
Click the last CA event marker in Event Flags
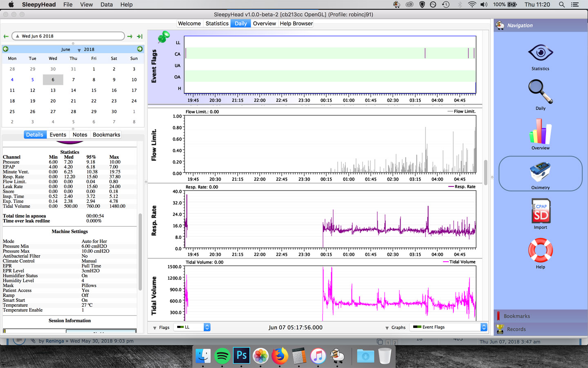point(474,53)
